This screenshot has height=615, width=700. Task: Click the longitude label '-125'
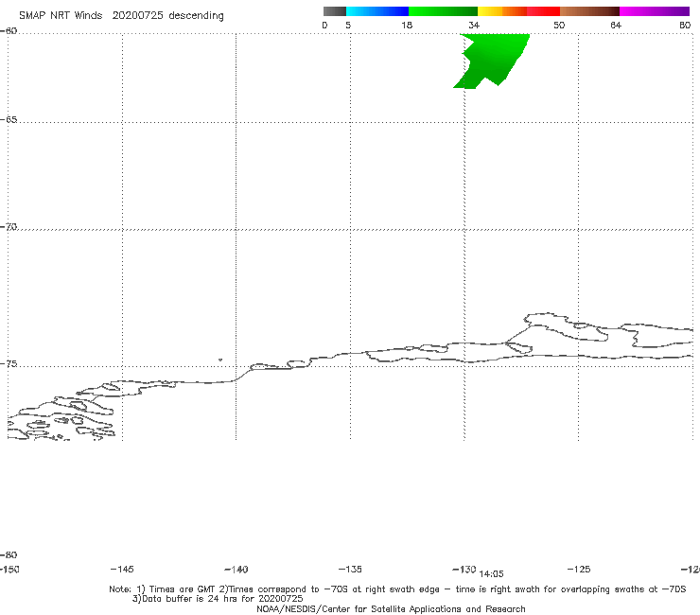pos(579,569)
